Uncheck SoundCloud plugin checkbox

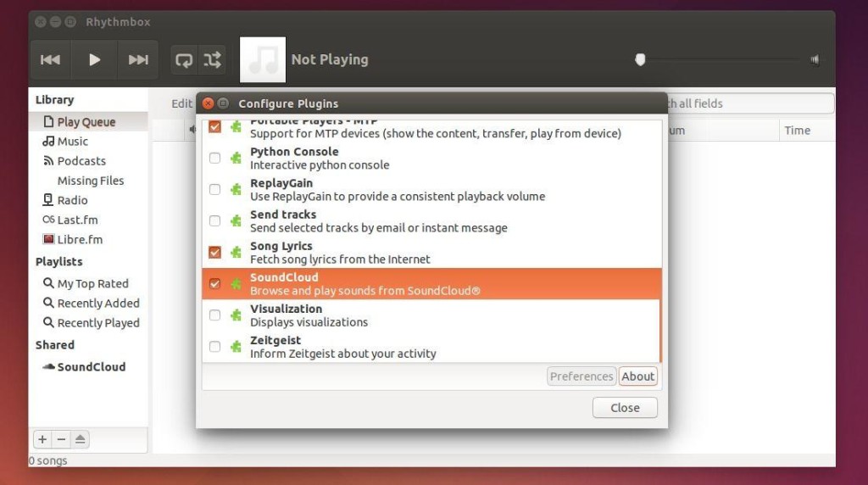pos(214,284)
